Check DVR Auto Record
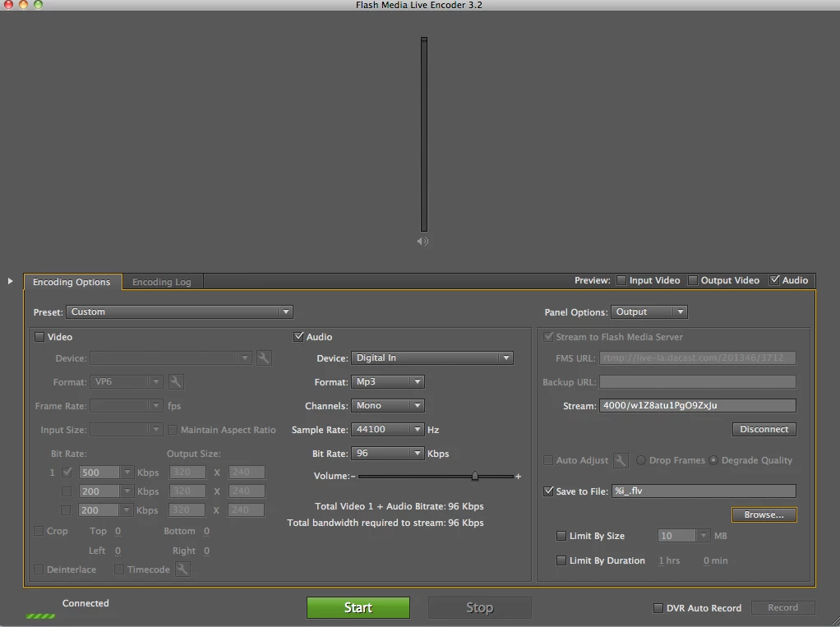The height and width of the screenshot is (627, 840). pos(658,608)
